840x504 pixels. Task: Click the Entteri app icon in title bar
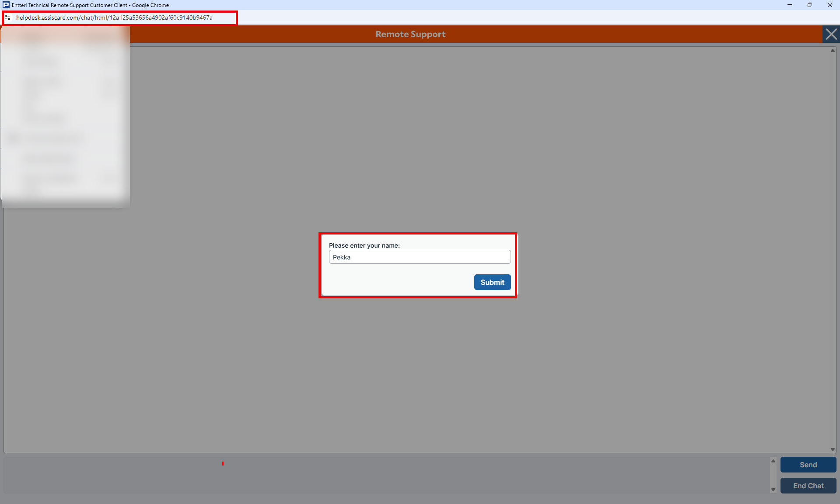[x=6, y=5]
